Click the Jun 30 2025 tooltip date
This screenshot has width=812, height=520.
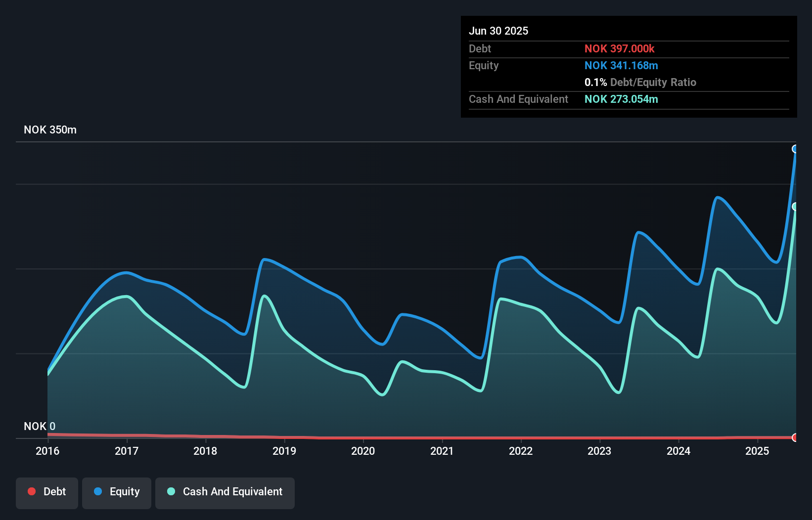point(498,31)
